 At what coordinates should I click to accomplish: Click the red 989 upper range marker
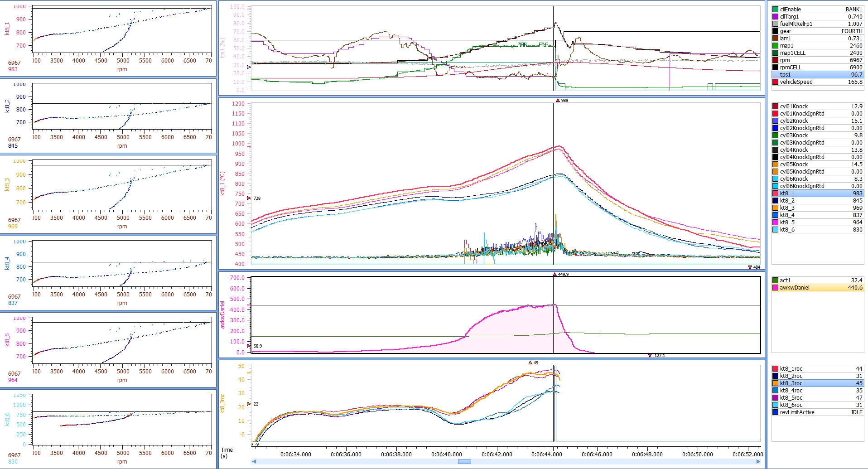point(558,101)
